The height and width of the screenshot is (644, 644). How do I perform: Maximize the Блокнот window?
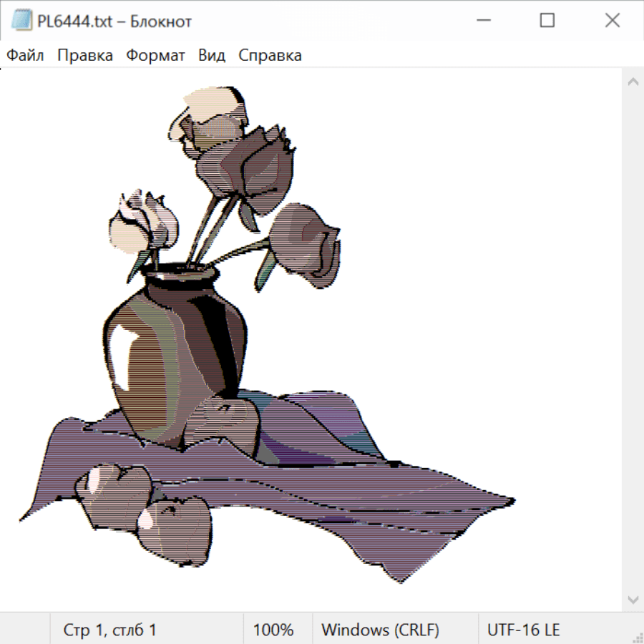click(x=547, y=21)
